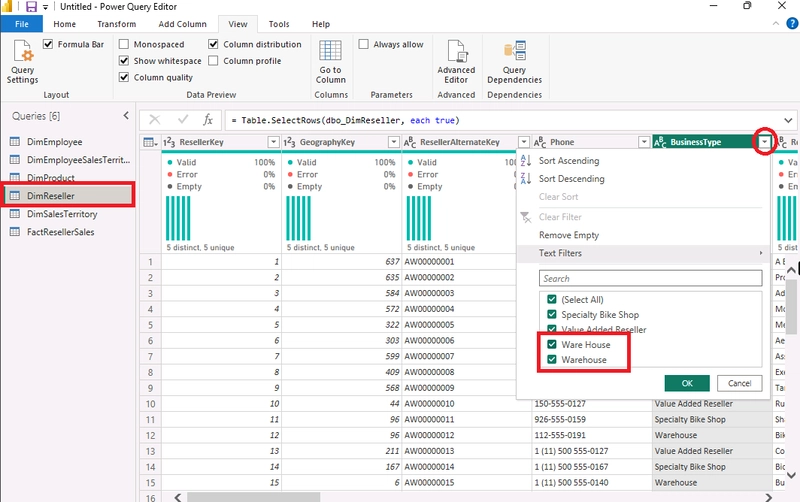
Task: Enable the Column profile checkbox
Action: tap(213, 61)
